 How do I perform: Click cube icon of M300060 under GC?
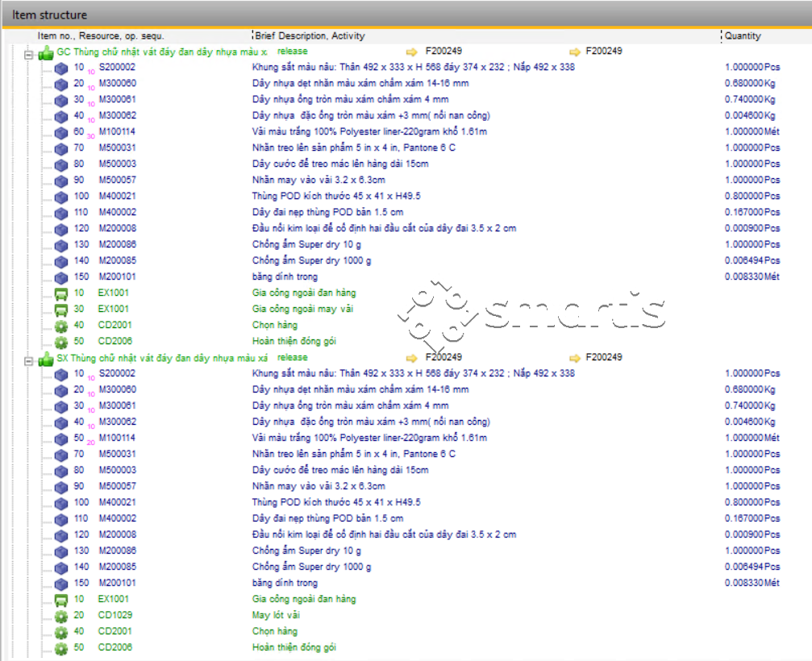tap(61, 85)
